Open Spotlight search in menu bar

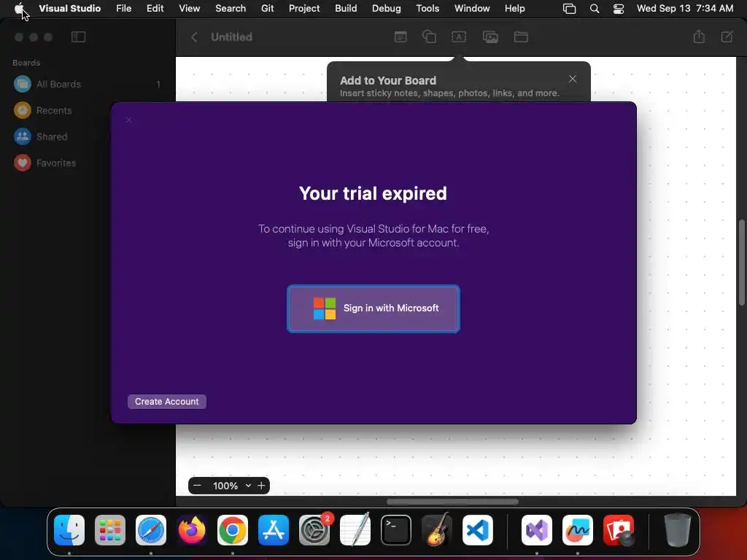click(594, 9)
